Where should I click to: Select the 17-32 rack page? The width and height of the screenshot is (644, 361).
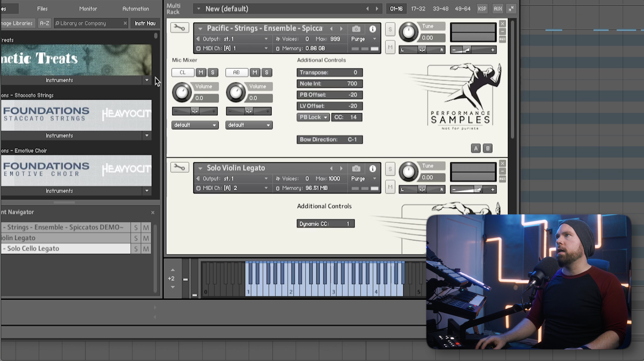click(418, 9)
